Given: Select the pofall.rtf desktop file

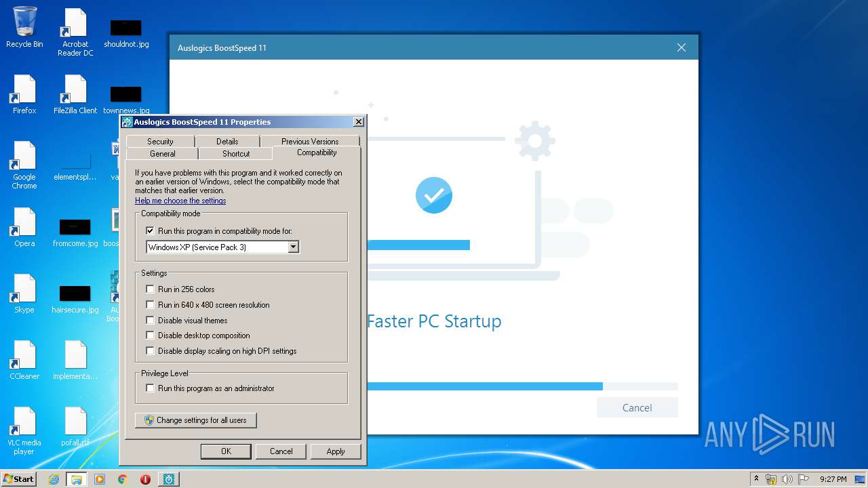Looking at the screenshot, I should tap(75, 426).
